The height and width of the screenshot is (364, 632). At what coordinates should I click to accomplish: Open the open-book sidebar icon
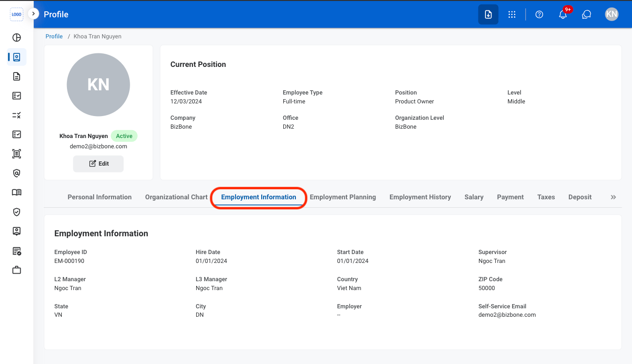(16, 192)
